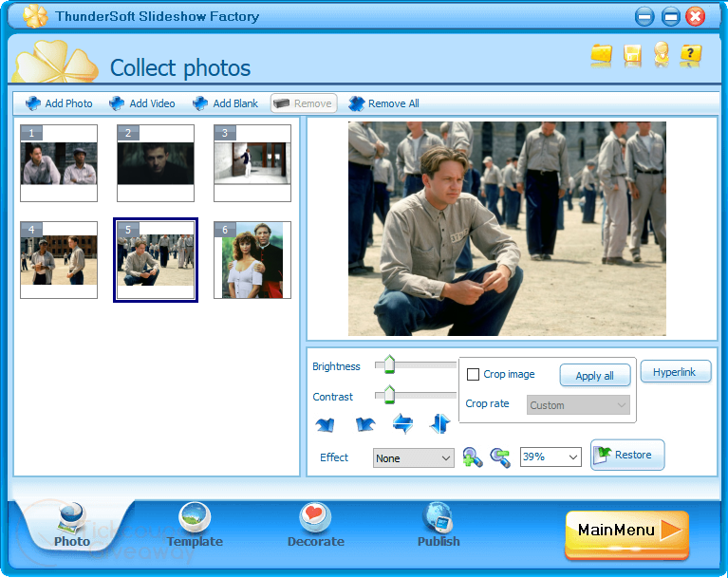Click Add Video in the toolbar
Viewport: 728px width, 578px height.
point(142,103)
